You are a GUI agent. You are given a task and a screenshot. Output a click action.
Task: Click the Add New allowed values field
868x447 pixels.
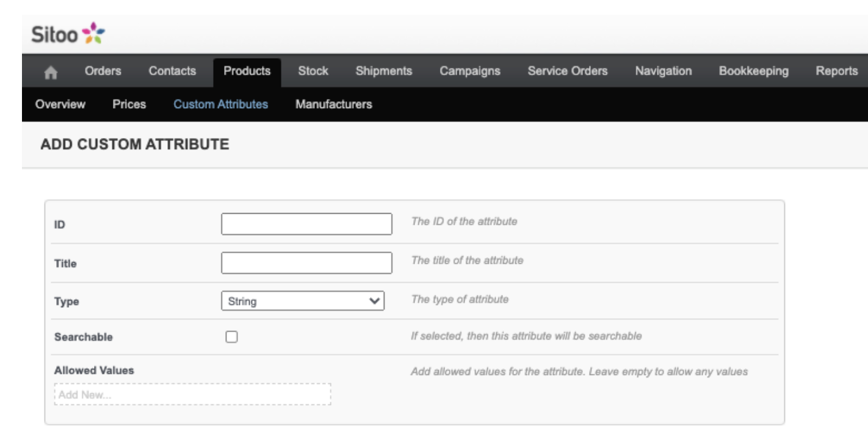tap(192, 394)
